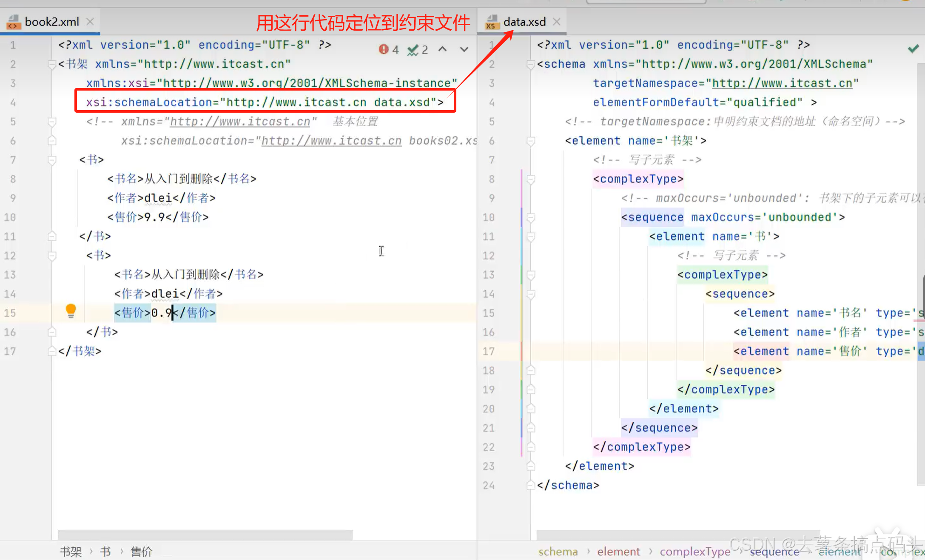This screenshot has height=560, width=925.
Task: Collapse the inner complexType fold at line 13
Action: 531,275
